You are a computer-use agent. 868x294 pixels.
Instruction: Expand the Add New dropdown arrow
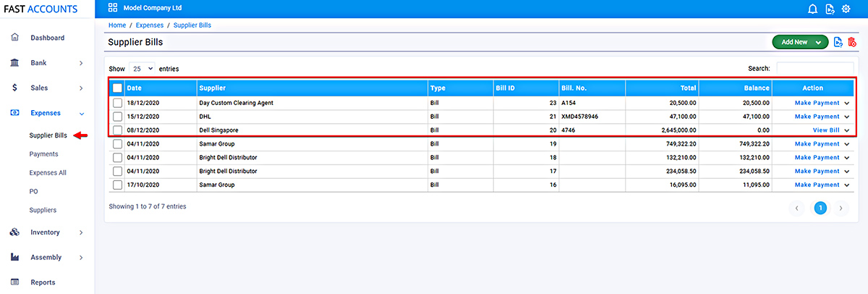coord(818,43)
